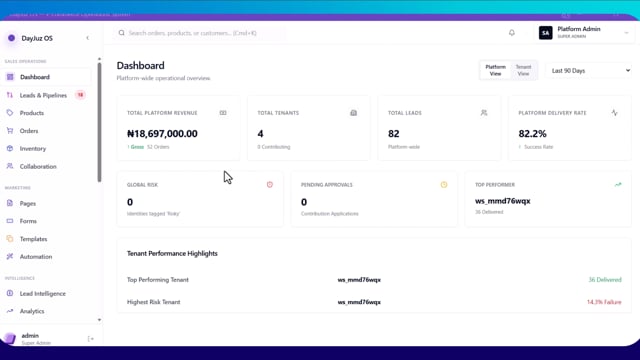Click Top Performer ws_mmd76wqx card name
The width and height of the screenshot is (640, 360).
[503, 201]
